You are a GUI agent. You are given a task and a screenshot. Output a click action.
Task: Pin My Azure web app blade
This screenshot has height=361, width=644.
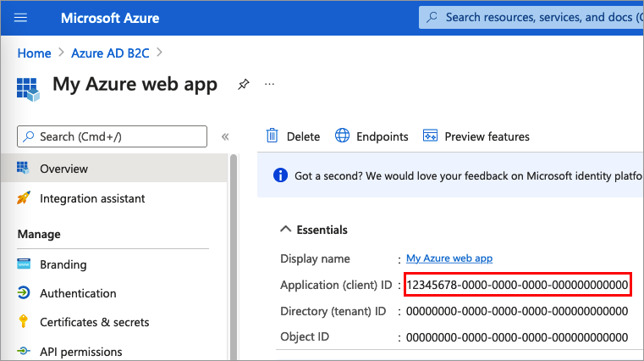[x=244, y=85]
